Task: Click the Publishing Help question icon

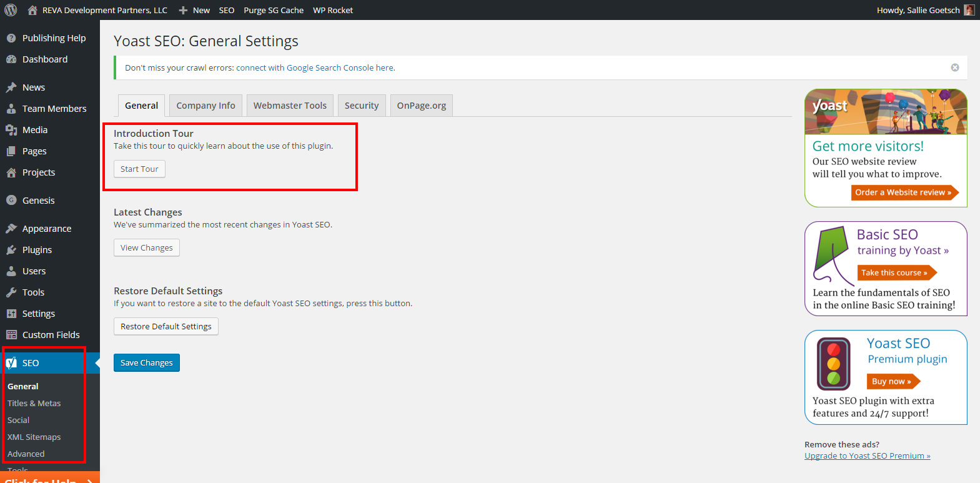Action: tap(11, 38)
